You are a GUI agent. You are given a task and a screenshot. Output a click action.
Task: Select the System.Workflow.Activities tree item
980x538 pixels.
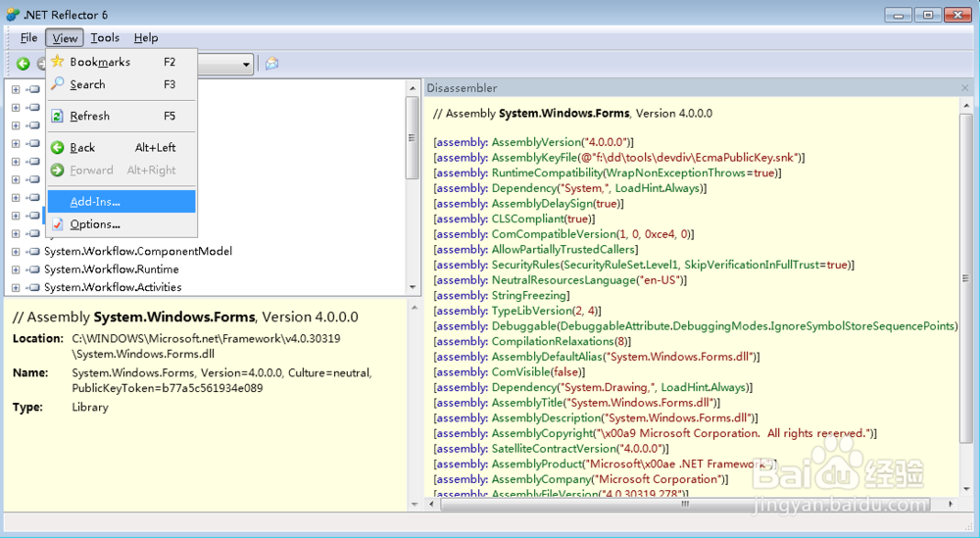113,287
